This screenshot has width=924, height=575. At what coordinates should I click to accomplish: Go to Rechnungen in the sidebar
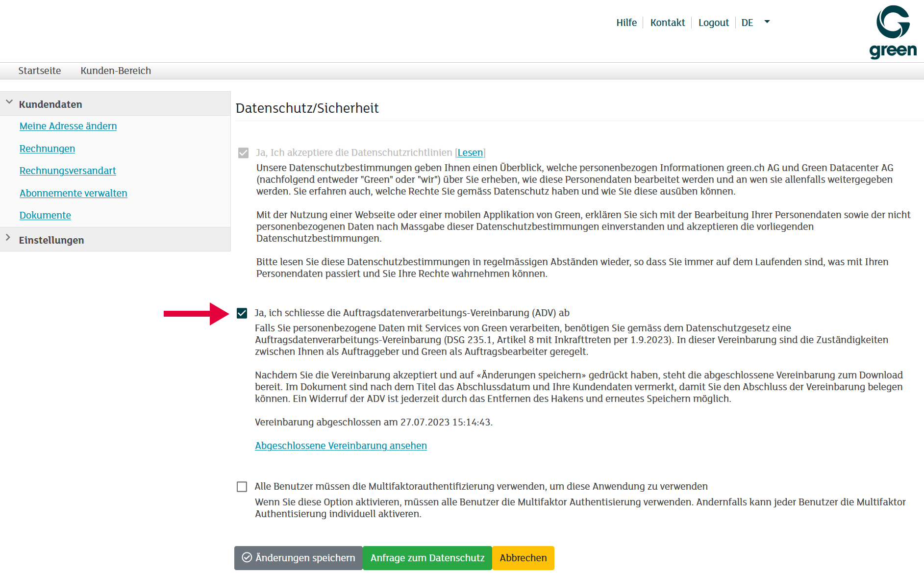point(47,149)
